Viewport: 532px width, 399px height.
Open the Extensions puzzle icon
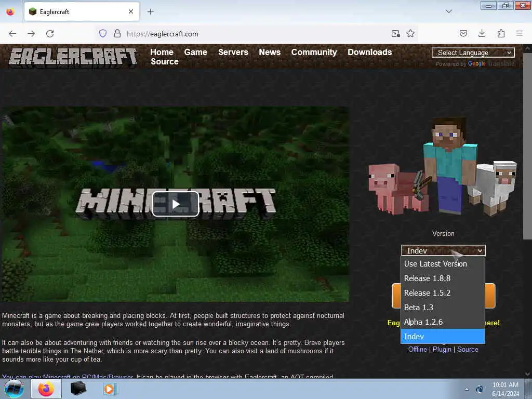point(501,34)
